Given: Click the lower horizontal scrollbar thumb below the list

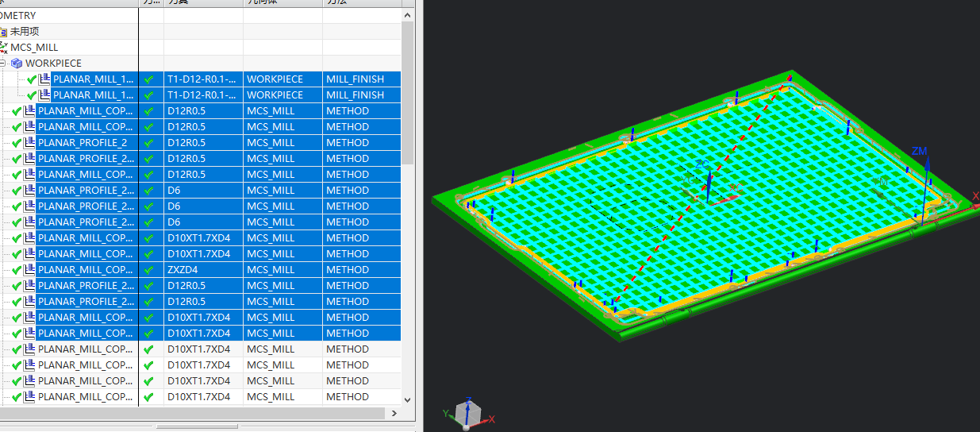Looking at the screenshot, I should pyautogui.click(x=197, y=427).
